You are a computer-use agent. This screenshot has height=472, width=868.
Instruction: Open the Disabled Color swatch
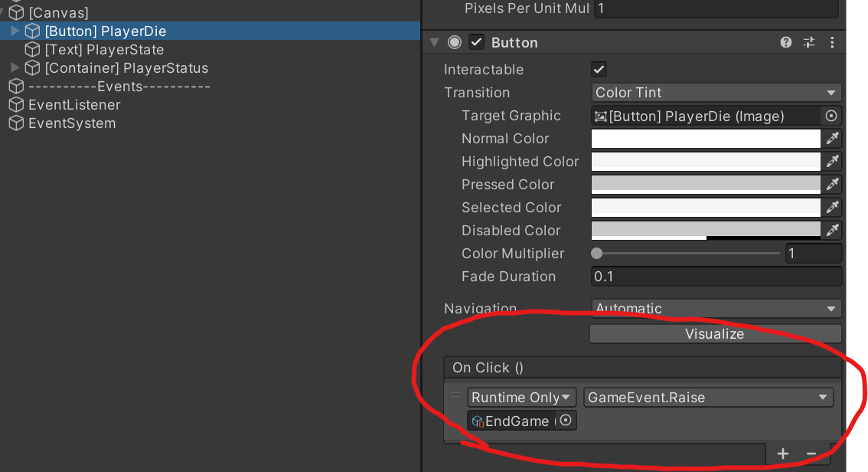tap(706, 231)
